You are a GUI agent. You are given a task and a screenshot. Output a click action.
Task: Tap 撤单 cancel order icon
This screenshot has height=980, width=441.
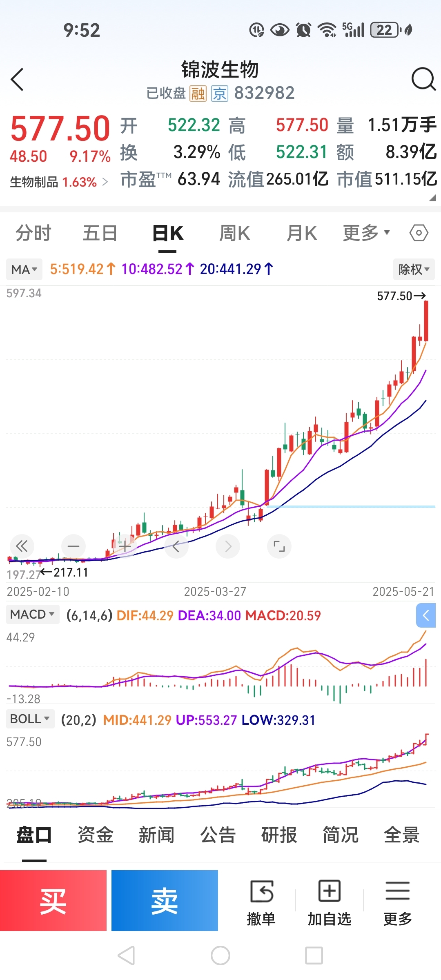pyautogui.click(x=261, y=903)
